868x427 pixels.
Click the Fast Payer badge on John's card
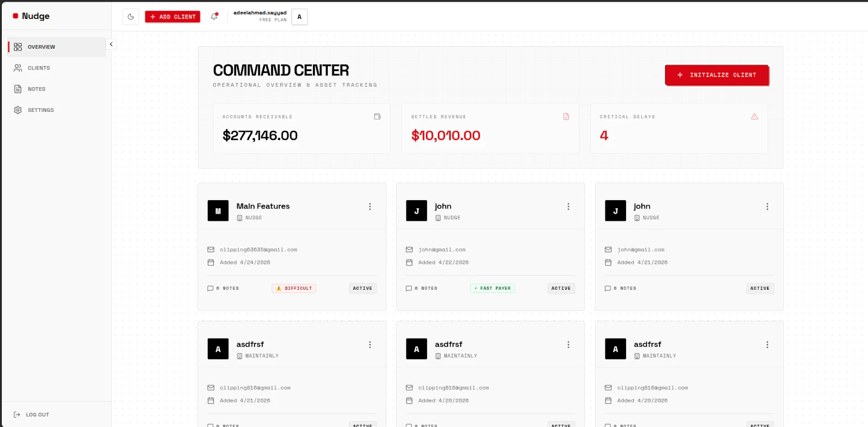[493, 289]
